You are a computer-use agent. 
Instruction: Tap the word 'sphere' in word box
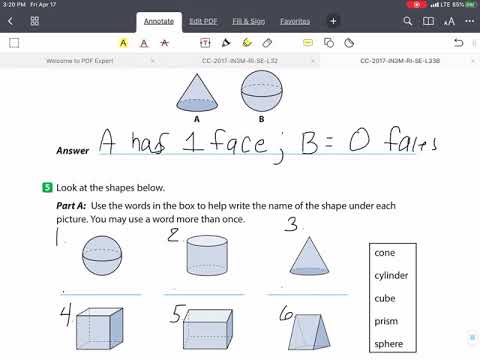point(388,344)
